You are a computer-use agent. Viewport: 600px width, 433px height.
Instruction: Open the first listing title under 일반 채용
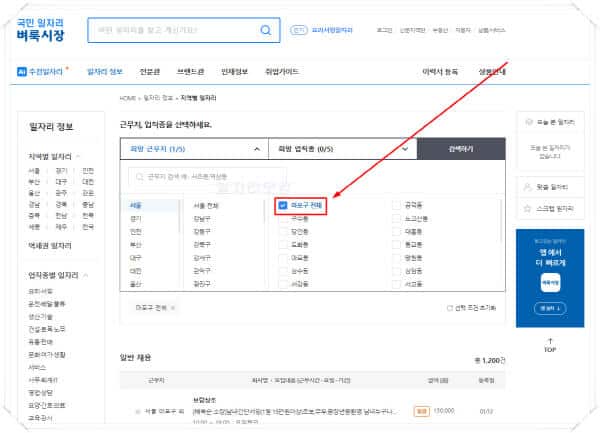tap(293, 412)
